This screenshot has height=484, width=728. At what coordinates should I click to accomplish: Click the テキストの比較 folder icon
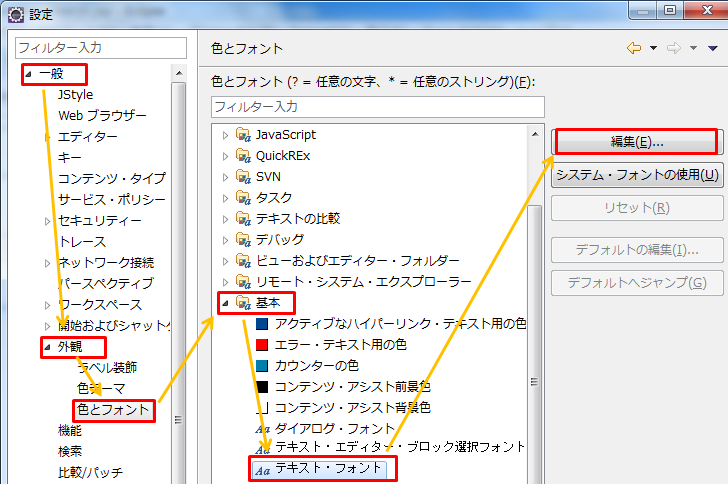coord(243,218)
